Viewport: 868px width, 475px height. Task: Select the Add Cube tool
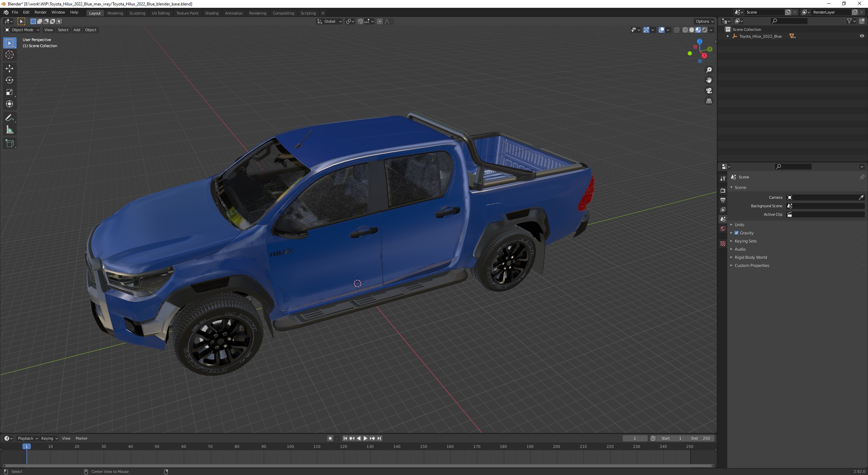click(x=9, y=144)
